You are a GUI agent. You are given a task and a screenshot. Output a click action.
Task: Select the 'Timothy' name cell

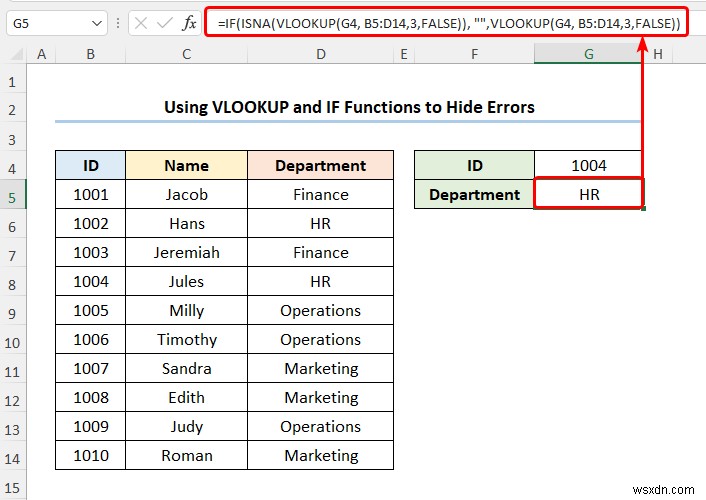click(x=186, y=339)
